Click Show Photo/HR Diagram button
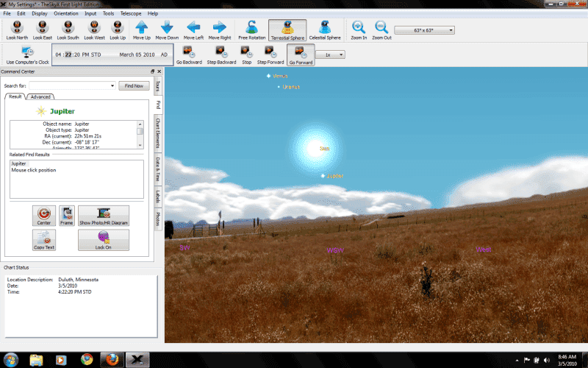 [103, 216]
